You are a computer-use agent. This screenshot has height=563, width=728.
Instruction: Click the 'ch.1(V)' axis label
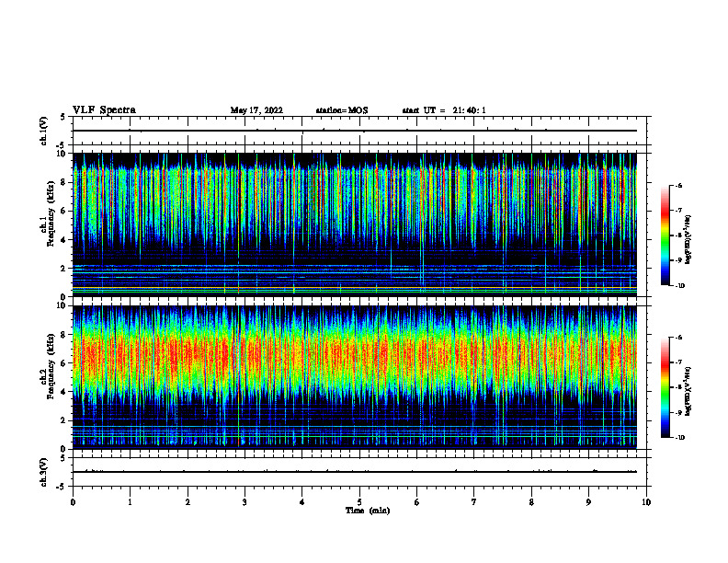coord(44,131)
